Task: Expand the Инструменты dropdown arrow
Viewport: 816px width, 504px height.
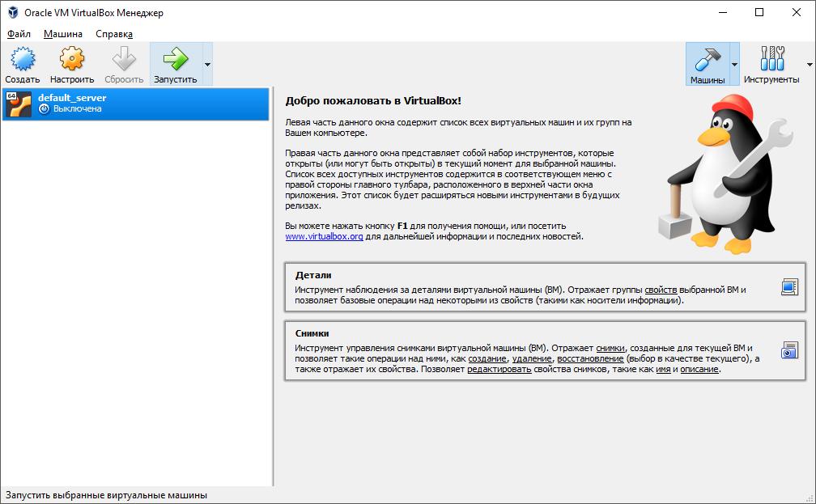Action: [x=808, y=64]
